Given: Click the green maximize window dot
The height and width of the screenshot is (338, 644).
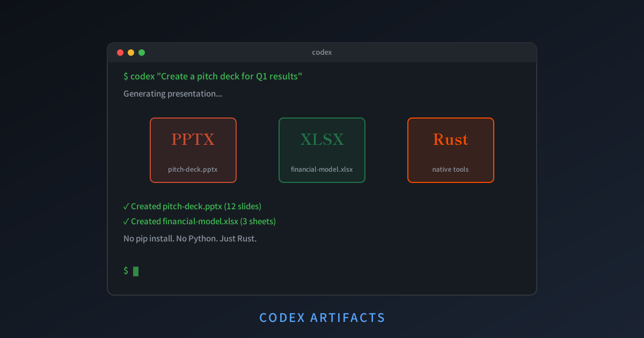Looking at the screenshot, I should point(142,53).
